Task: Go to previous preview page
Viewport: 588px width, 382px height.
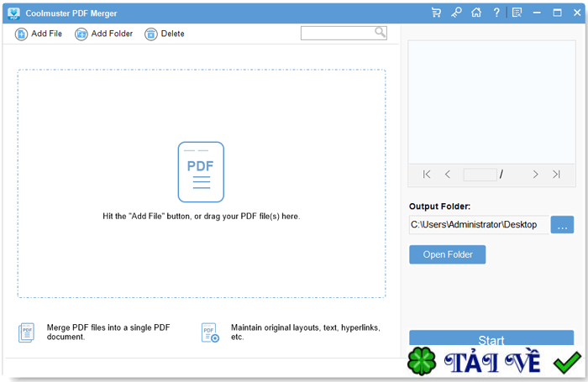Action: coord(448,175)
